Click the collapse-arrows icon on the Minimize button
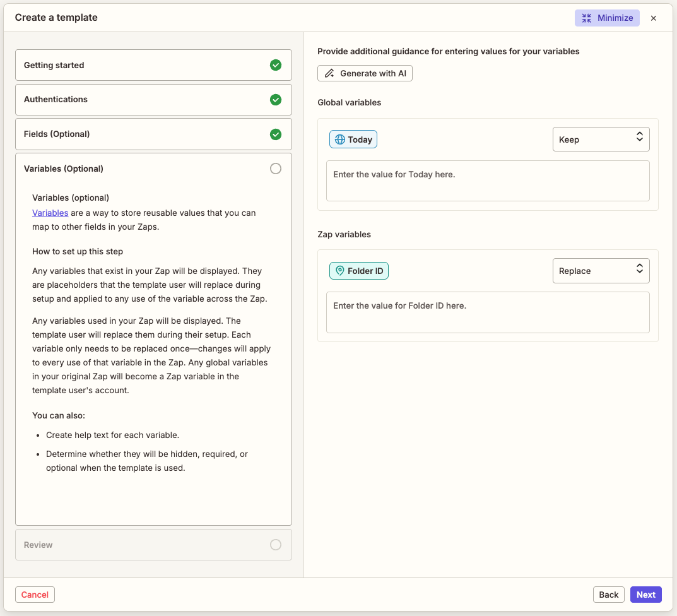Screen dimensions: 677x616 [x=586, y=18]
